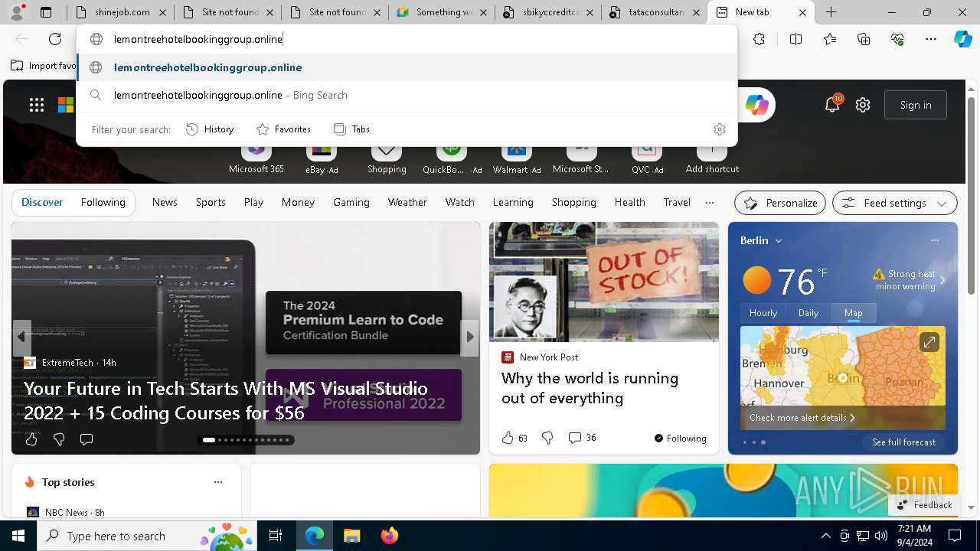
Task: Open the Settings and more ellipsis
Action: click(x=931, y=39)
